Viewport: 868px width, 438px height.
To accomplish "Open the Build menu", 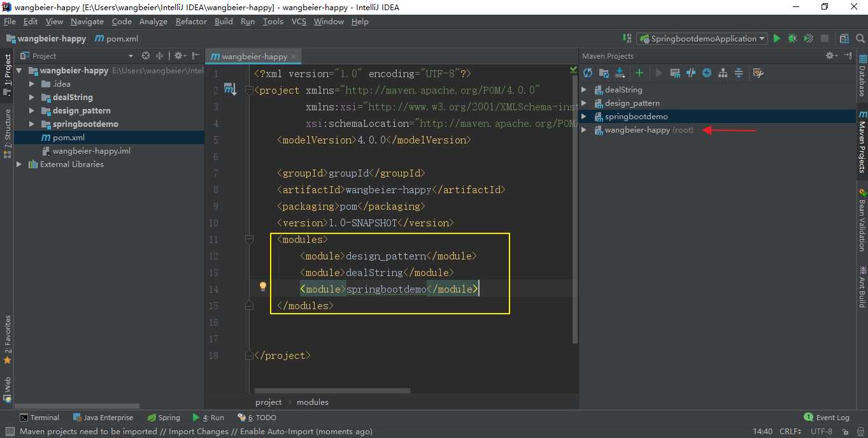I will pos(224,21).
